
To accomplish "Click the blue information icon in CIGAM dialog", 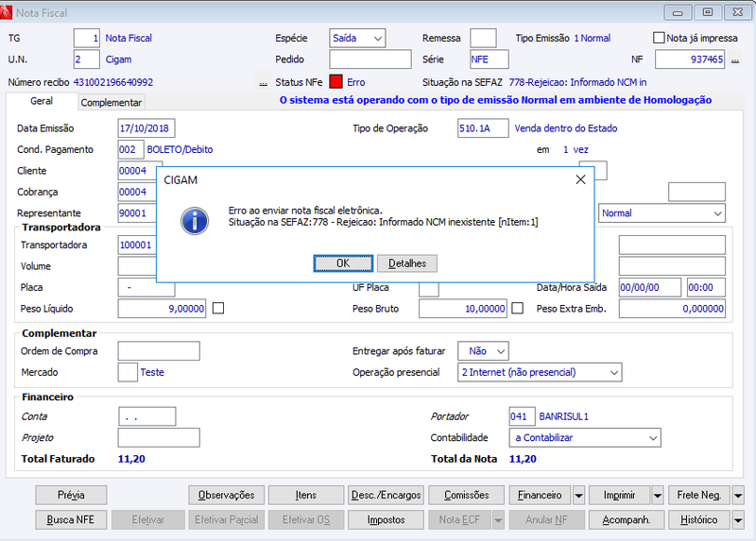I will click(195, 221).
